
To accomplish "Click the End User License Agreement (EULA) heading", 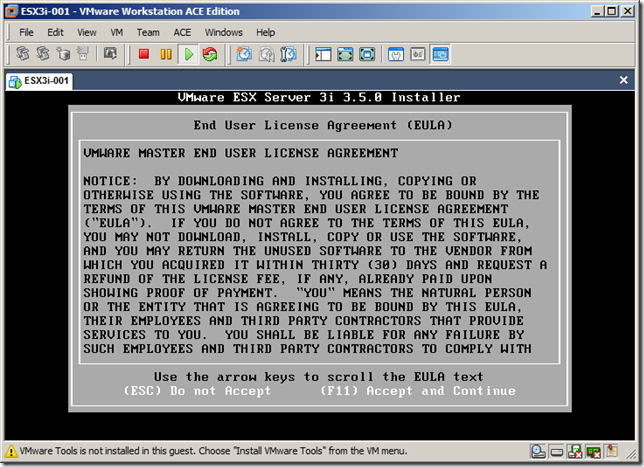I will (323, 125).
